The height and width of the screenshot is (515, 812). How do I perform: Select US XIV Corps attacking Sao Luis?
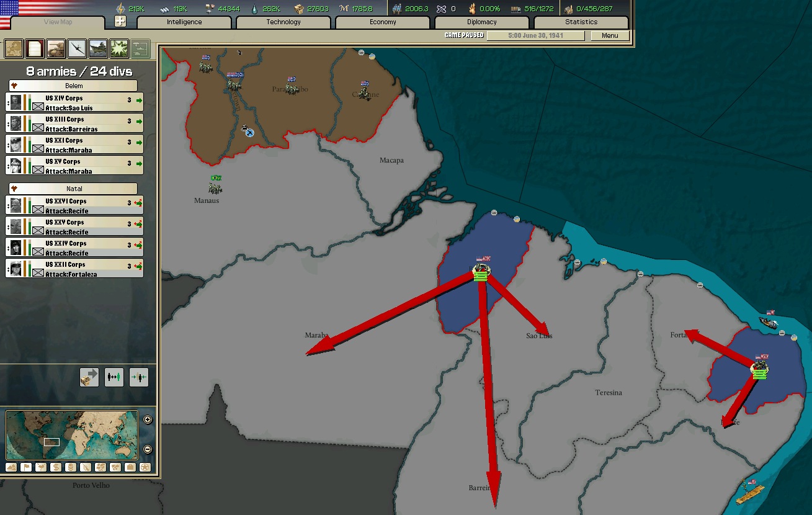74,102
